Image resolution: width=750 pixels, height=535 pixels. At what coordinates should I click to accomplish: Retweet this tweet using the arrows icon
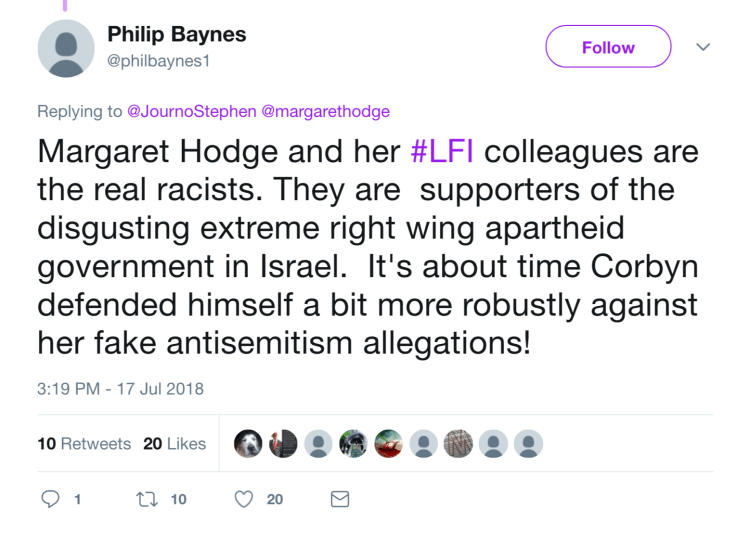pos(146,499)
